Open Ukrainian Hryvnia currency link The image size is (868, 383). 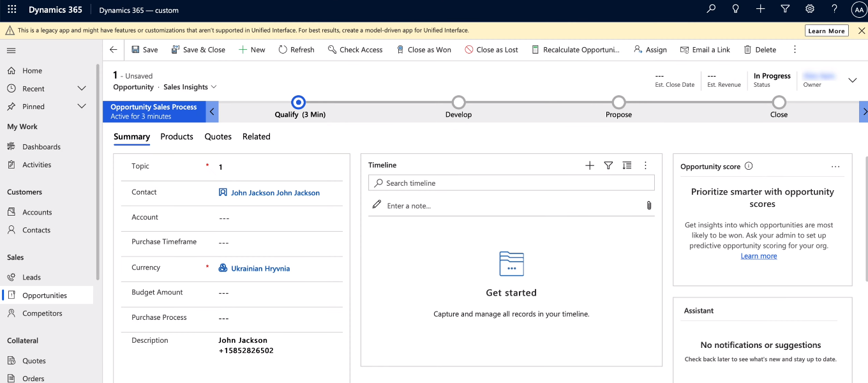click(260, 269)
